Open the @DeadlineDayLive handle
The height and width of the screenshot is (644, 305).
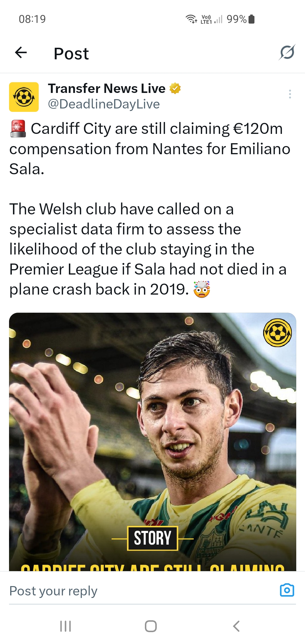pos(104,104)
